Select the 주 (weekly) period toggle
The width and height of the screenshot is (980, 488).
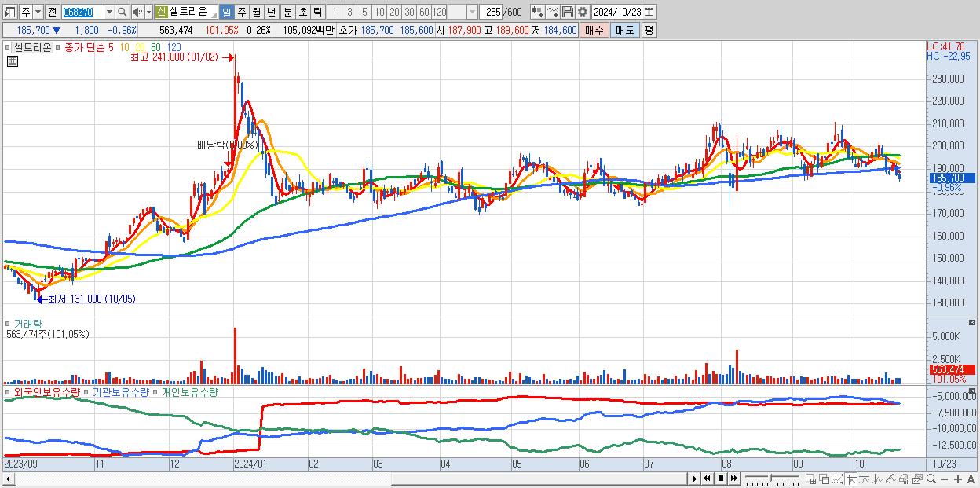point(241,12)
